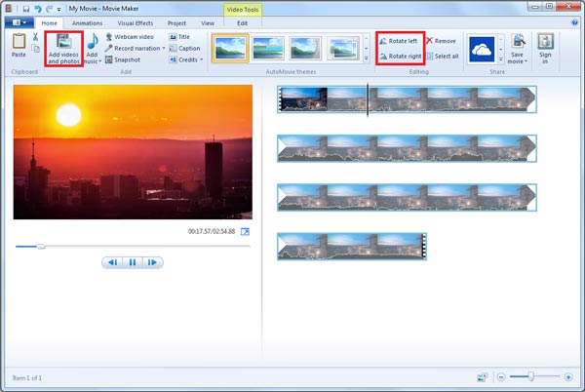585x392 pixels.
Task: Open the Visual Effects tab
Action: [136, 23]
